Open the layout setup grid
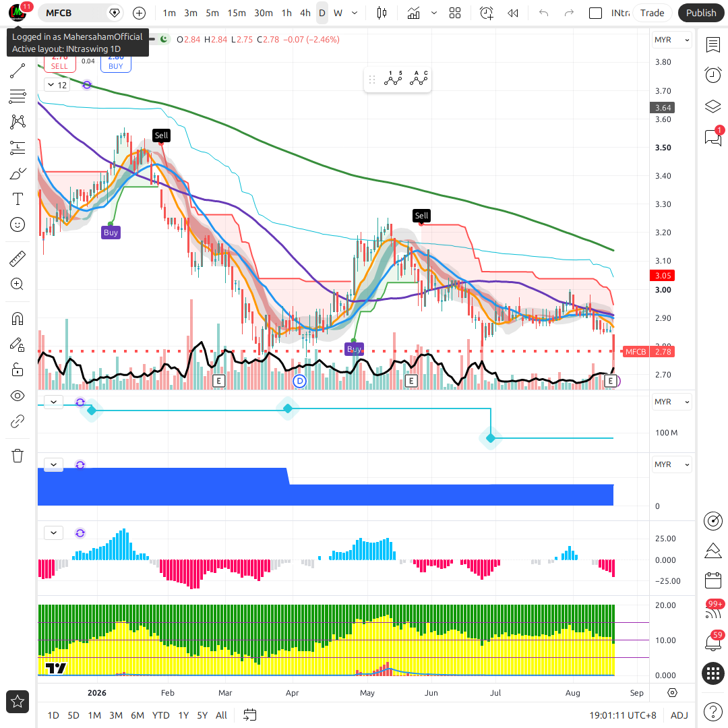This screenshot has width=728, height=728. point(455,13)
